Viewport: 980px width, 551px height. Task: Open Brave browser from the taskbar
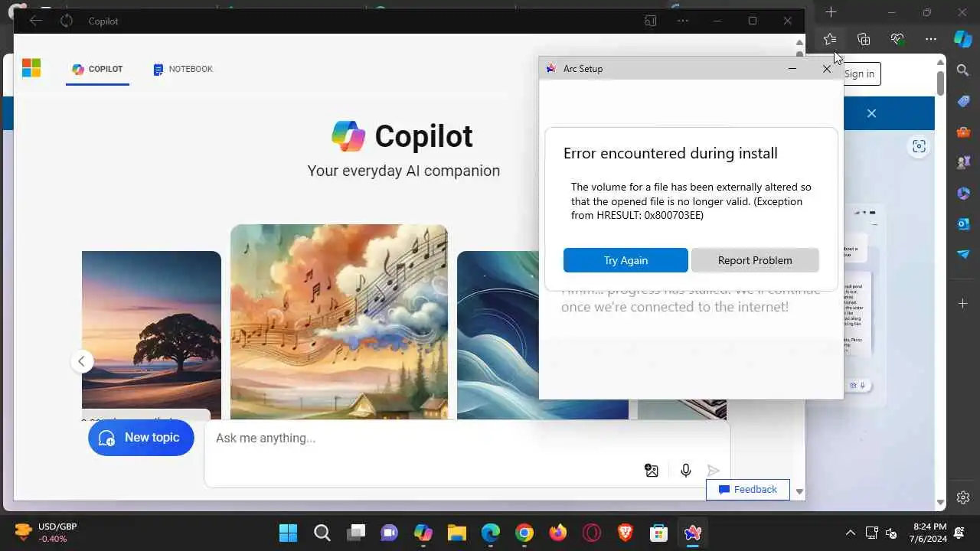pyautogui.click(x=625, y=533)
